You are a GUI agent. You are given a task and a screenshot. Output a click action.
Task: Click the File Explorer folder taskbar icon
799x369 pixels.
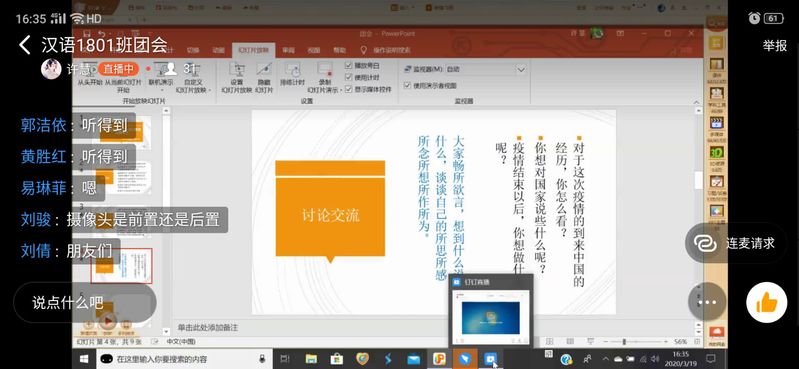click(x=311, y=359)
